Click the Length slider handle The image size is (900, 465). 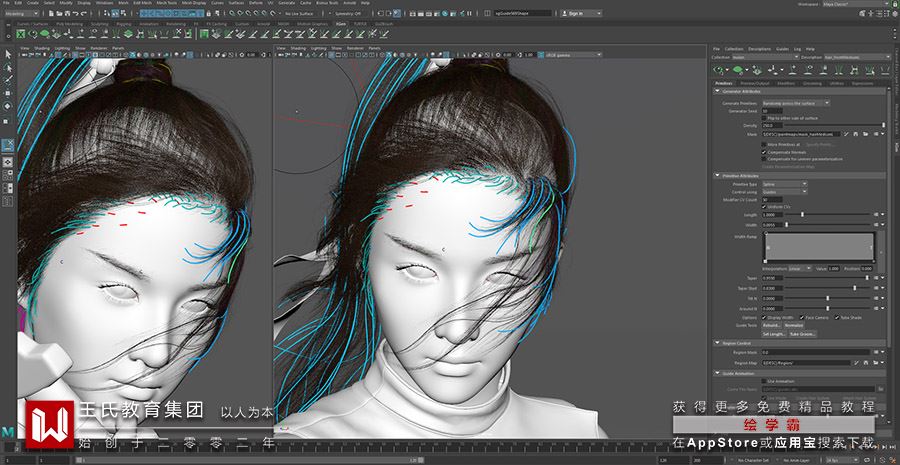click(x=802, y=215)
